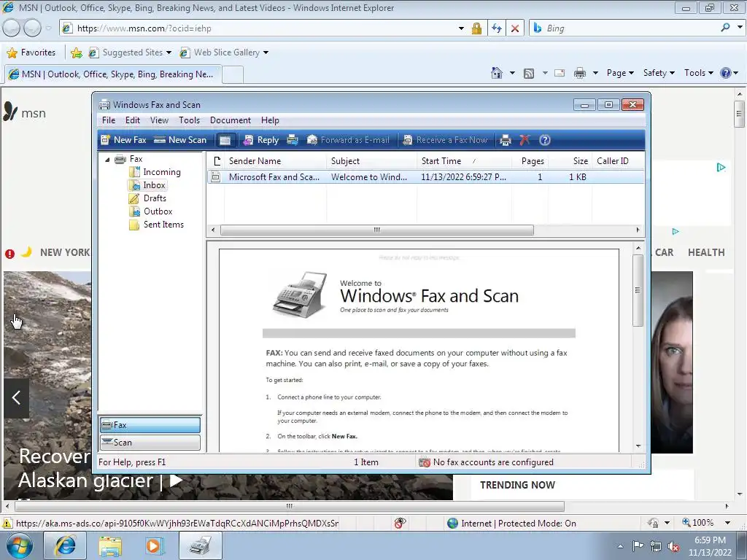This screenshot has height=560, width=747.
Task: Click the blue Help icon in Fax toolbar
Action: pyautogui.click(x=544, y=140)
